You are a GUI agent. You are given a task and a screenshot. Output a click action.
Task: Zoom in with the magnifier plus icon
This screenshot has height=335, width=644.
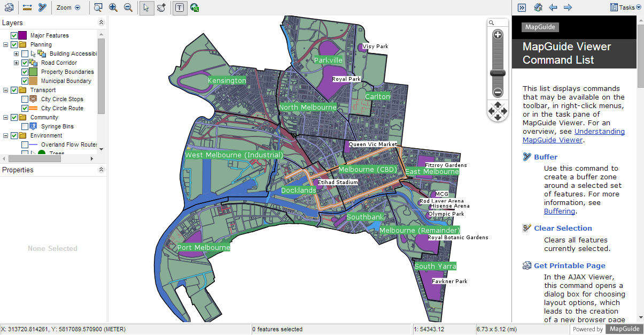[x=113, y=7]
